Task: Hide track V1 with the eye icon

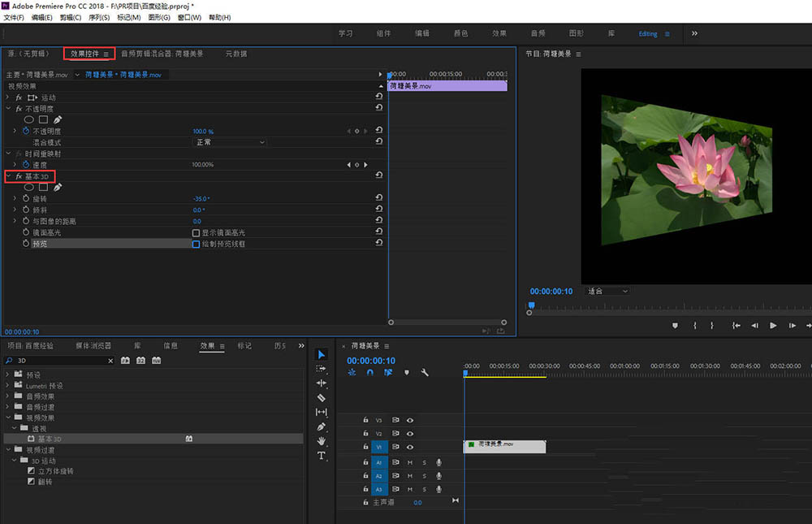Action: (410, 447)
